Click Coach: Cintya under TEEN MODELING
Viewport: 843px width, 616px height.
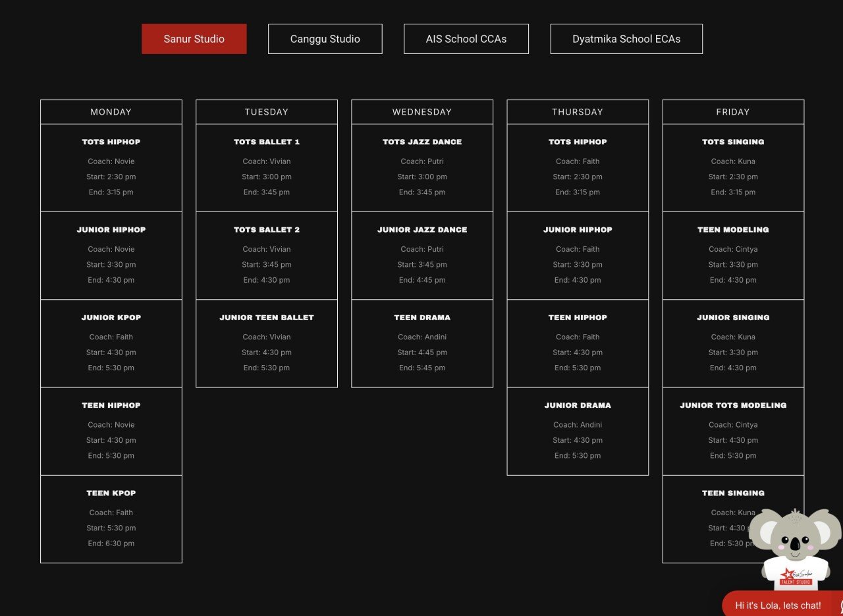pyautogui.click(x=733, y=249)
